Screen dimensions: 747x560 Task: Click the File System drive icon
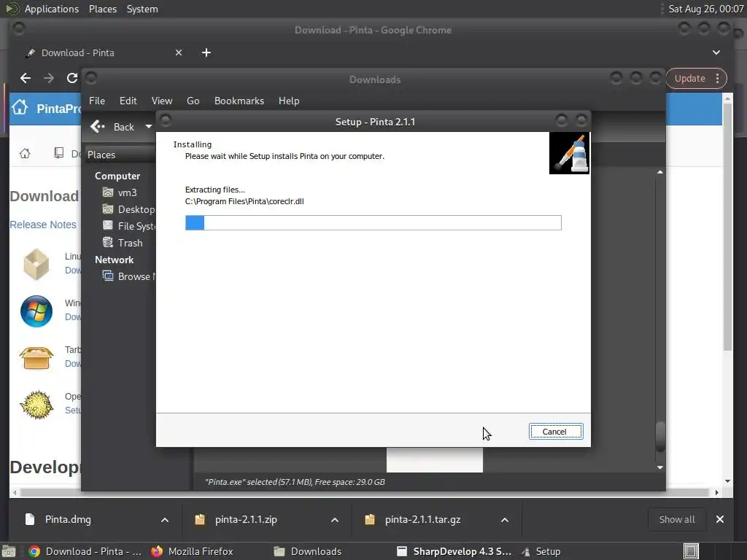(x=108, y=226)
